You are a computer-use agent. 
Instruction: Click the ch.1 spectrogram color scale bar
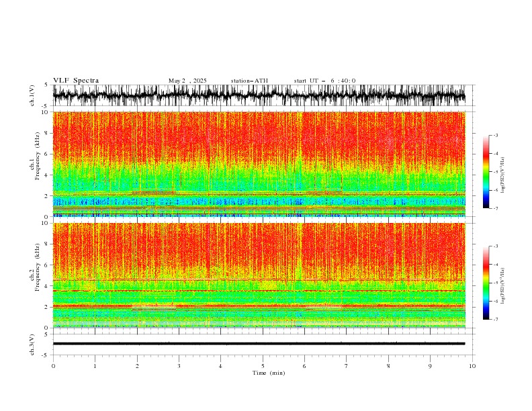click(486, 172)
